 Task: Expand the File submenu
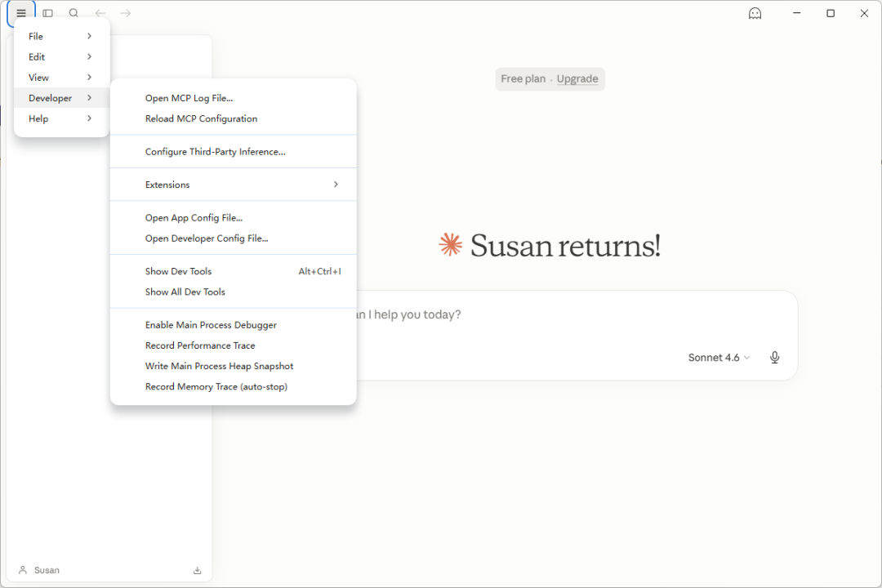61,36
